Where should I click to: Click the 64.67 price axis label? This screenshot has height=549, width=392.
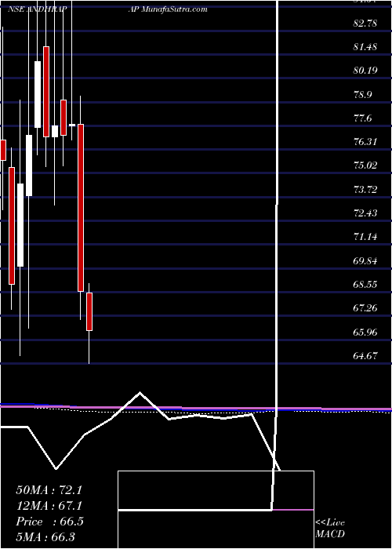[365, 356]
